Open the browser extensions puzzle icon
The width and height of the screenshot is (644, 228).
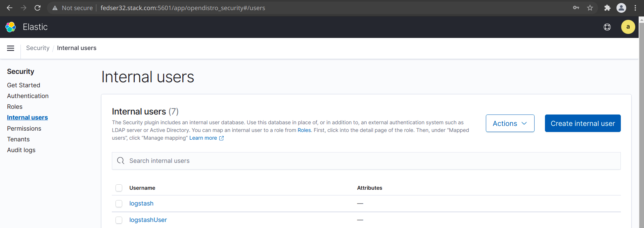[x=607, y=8]
